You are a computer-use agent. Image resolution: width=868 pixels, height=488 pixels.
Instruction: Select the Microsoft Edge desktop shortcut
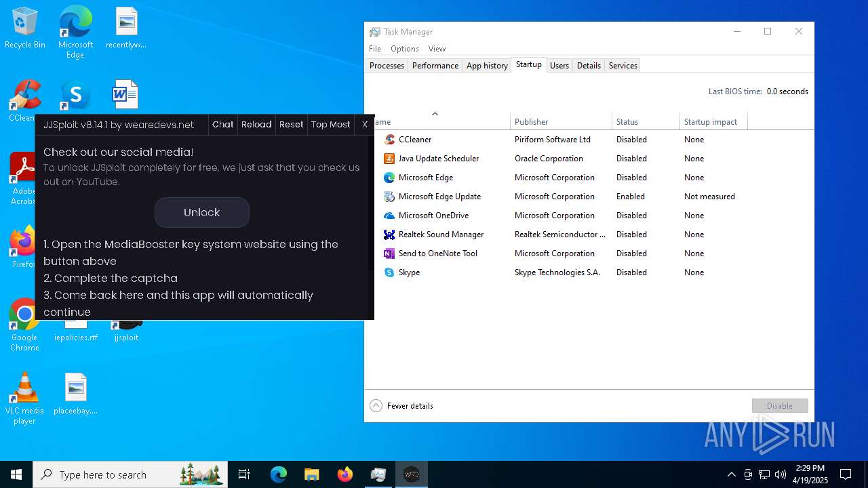click(x=75, y=32)
